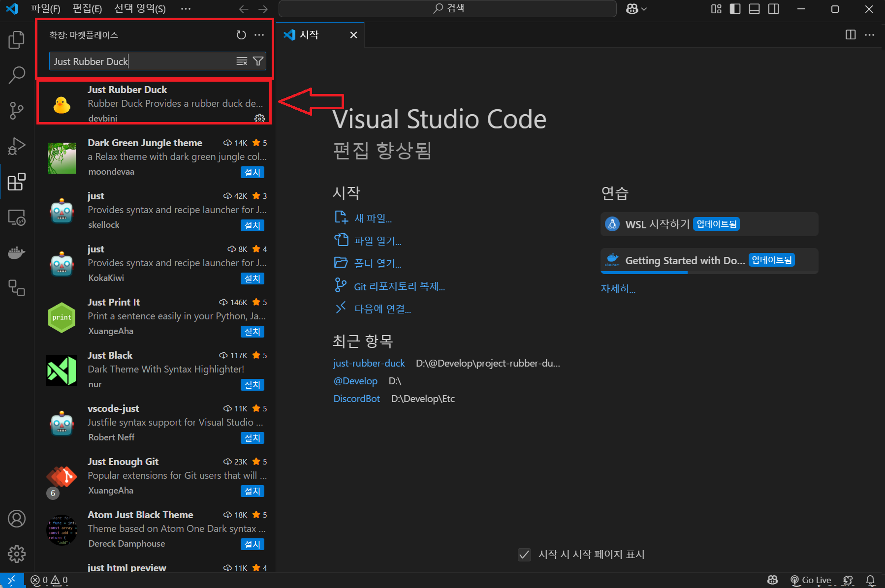Viewport: 885px width, 588px height.
Task: Focus the title bar 검색 command center
Action: pyautogui.click(x=447, y=9)
